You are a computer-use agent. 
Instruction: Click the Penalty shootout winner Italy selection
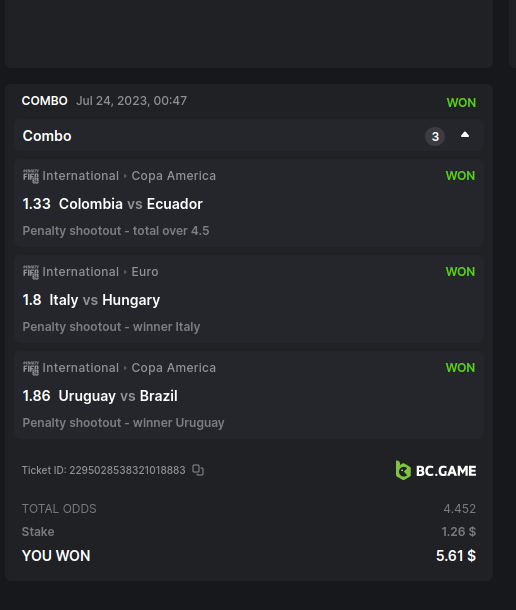tap(111, 327)
